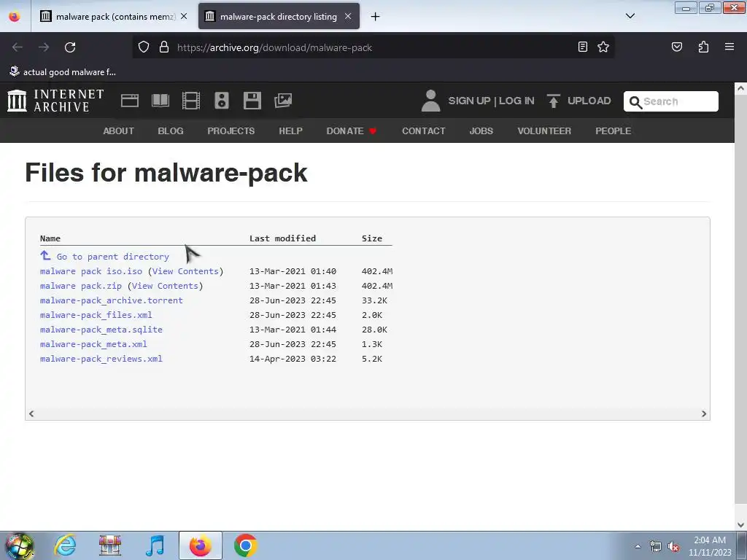Close the 'malware pack (contains memz)' tab

click(x=184, y=16)
